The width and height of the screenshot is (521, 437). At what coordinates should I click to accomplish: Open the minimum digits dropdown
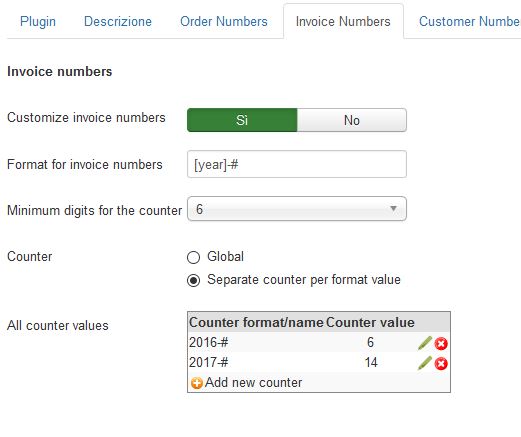coord(297,209)
